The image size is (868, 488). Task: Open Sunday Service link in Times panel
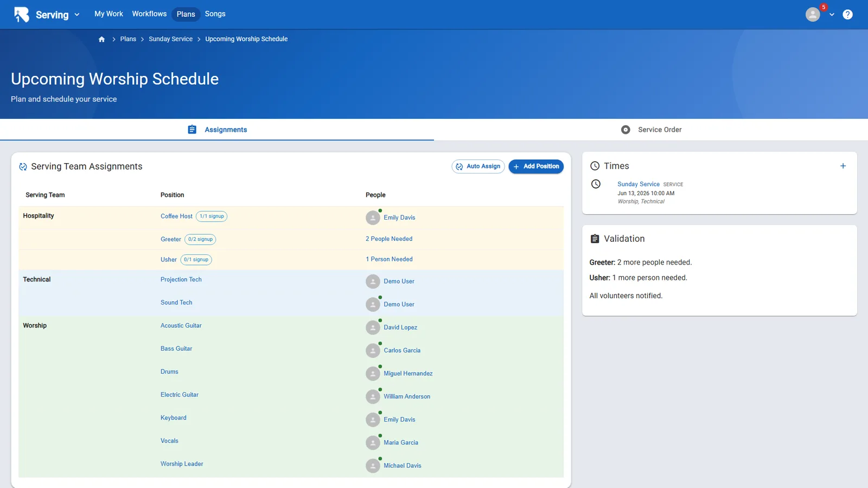pos(639,184)
